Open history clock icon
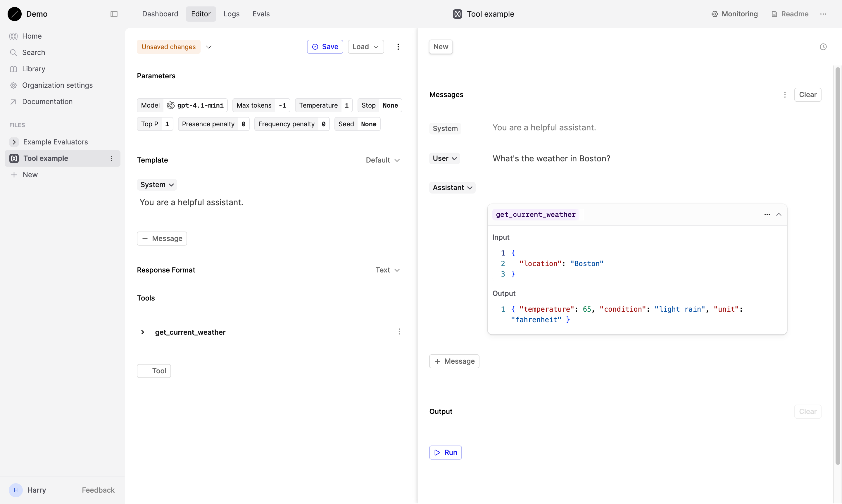This screenshot has width=842, height=504. (x=823, y=47)
